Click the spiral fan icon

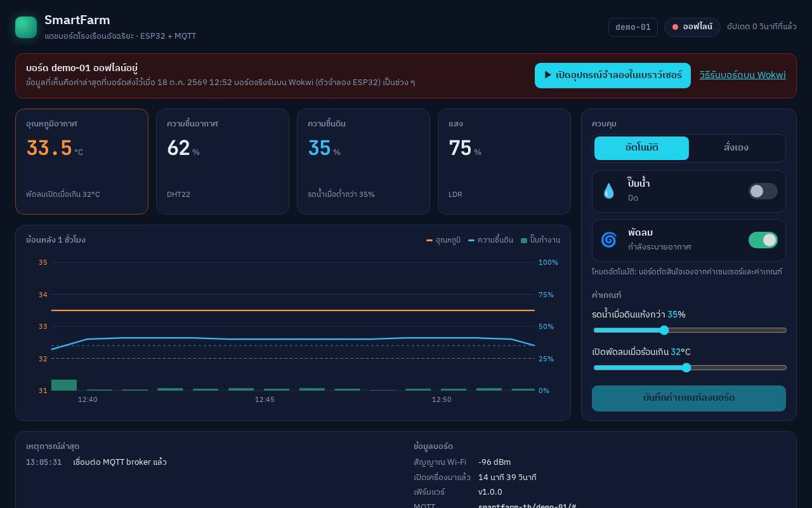coord(608,240)
